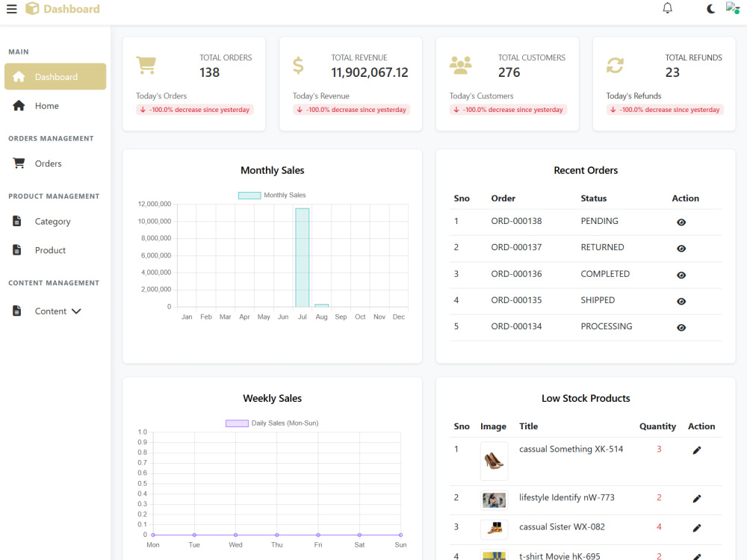
Task: View order ORD-000138 eye icon
Action: (x=681, y=223)
